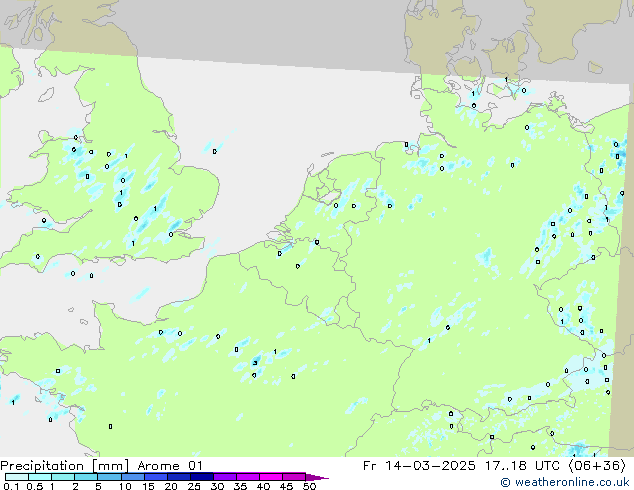Click the '17..18 UTC' time text

coord(522,466)
